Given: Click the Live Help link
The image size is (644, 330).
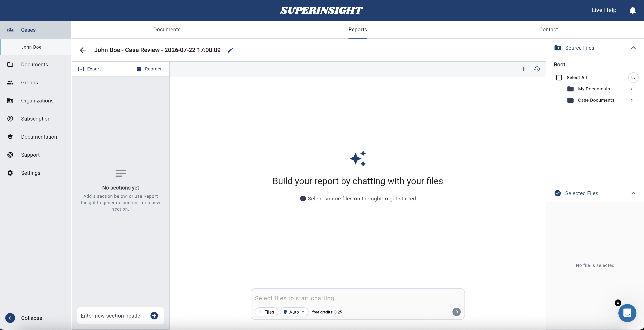Looking at the screenshot, I should [x=604, y=10].
